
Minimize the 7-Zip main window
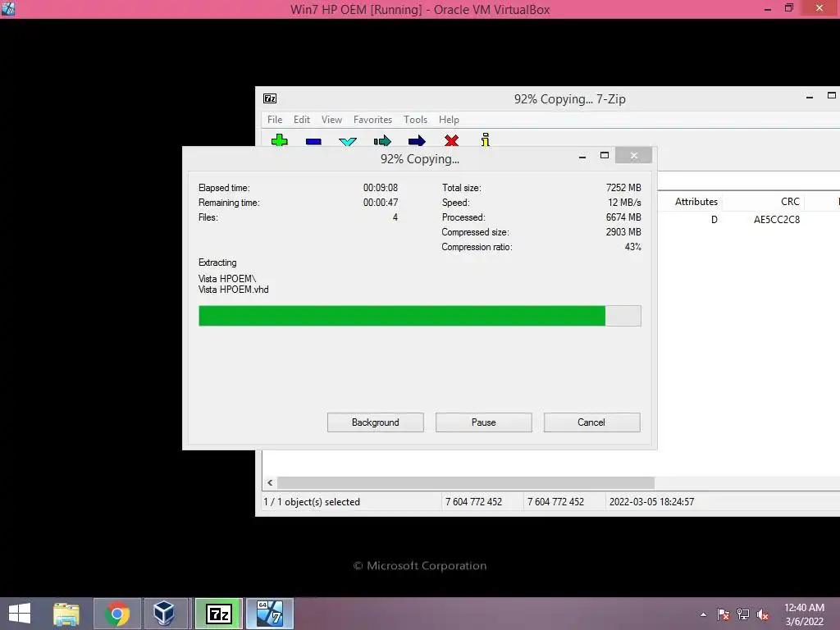[810, 97]
